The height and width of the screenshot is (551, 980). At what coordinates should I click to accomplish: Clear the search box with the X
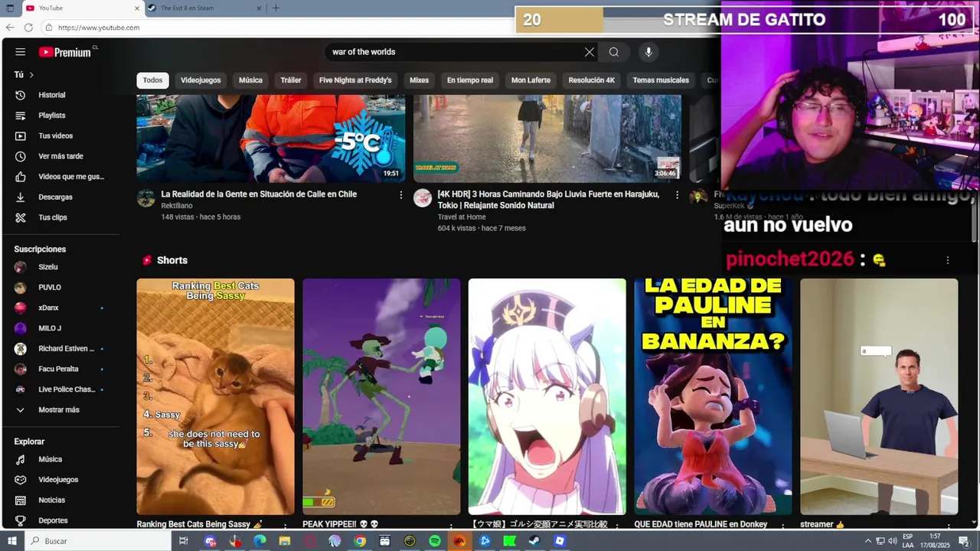[590, 52]
